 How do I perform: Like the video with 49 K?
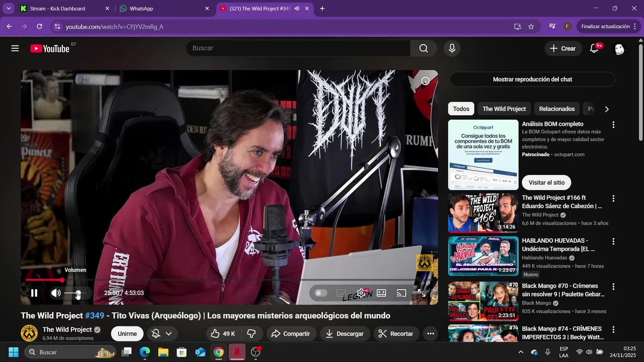(x=223, y=334)
